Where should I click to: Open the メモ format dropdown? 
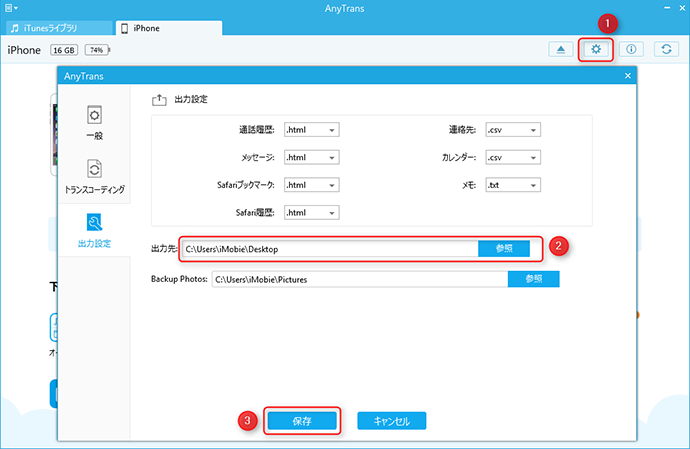point(513,185)
